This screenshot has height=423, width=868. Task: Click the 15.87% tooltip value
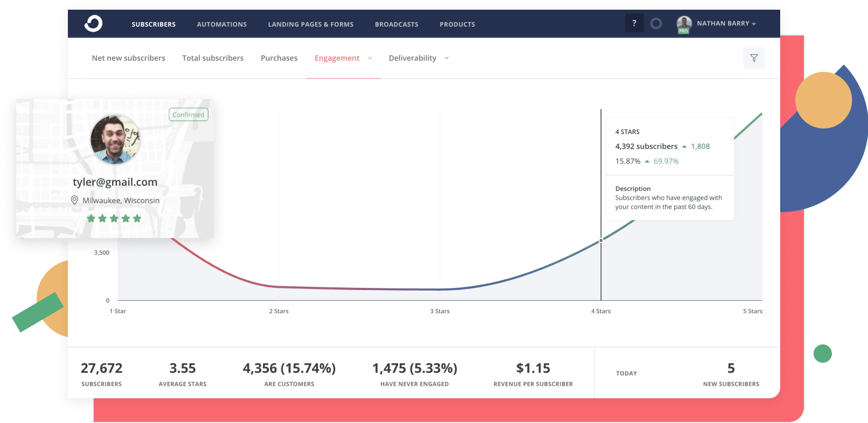628,161
